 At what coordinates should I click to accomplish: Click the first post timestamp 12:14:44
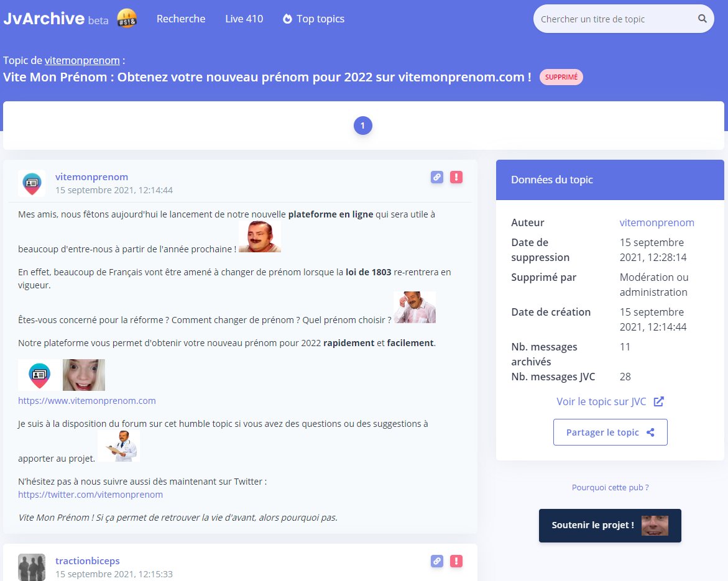point(114,190)
